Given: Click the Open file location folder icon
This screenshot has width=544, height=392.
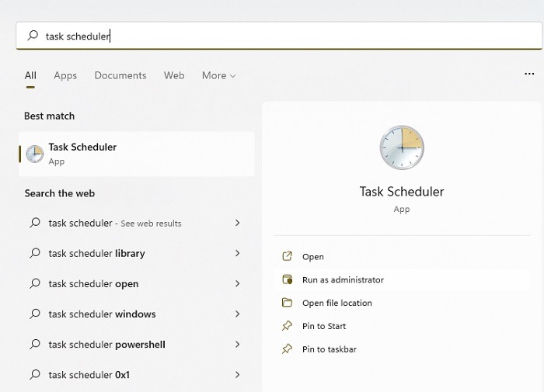Looking at the screenshot, I should click(288, 302).
